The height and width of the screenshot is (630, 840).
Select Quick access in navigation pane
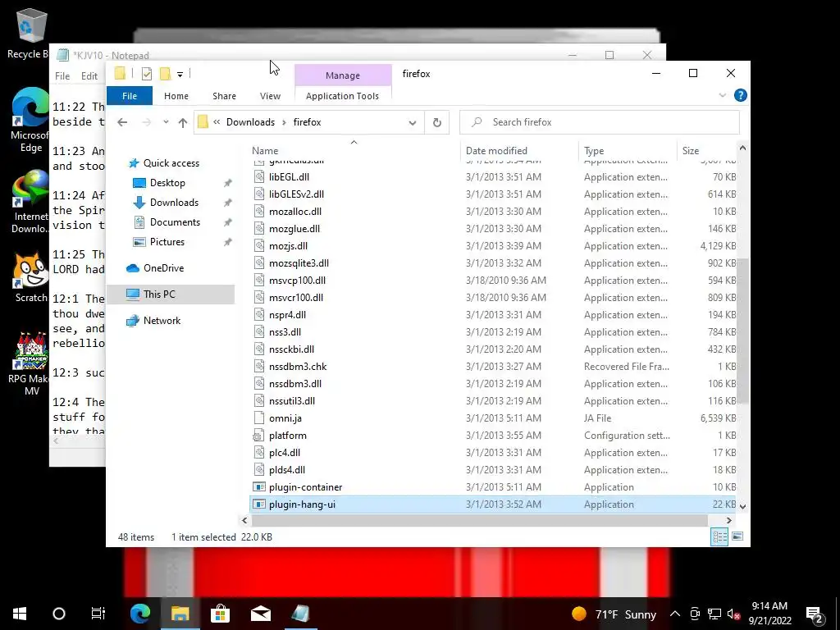click(171, 163)
